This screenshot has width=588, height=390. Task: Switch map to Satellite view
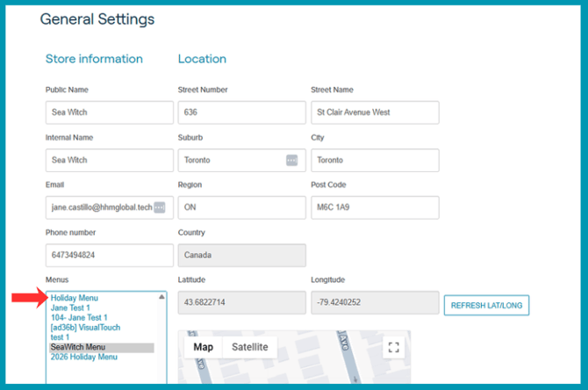point(250,347)
